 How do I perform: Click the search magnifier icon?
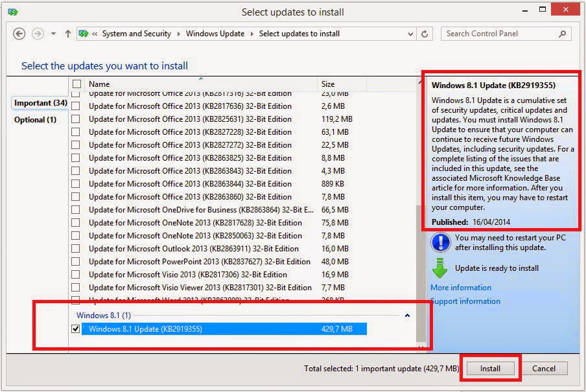(562, 34)
